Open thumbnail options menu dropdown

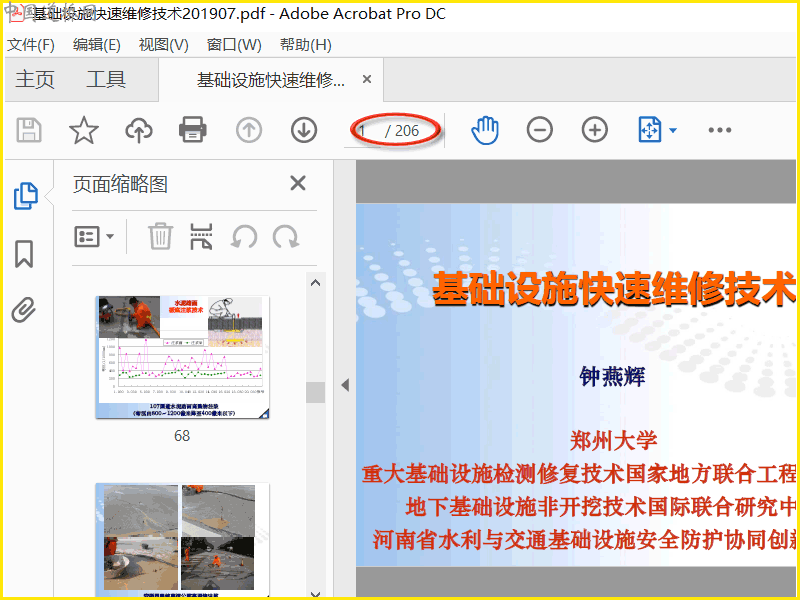click(x=94, y=237)
